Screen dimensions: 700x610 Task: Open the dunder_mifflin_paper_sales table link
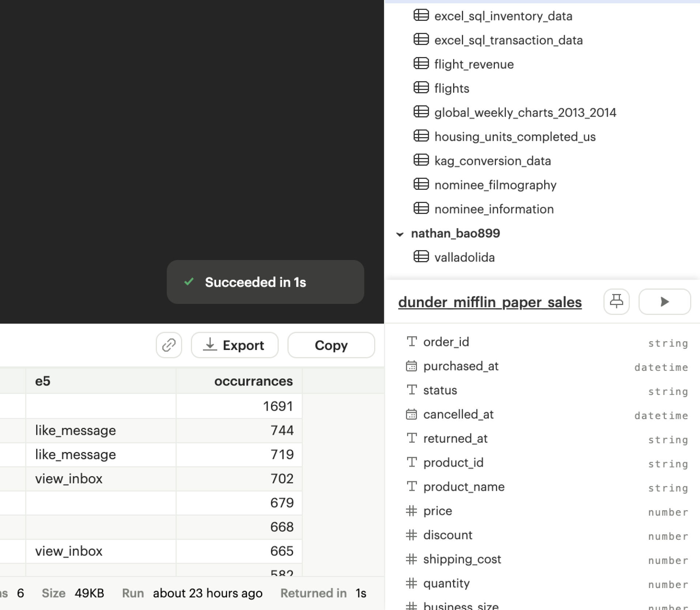coord(490,302)
